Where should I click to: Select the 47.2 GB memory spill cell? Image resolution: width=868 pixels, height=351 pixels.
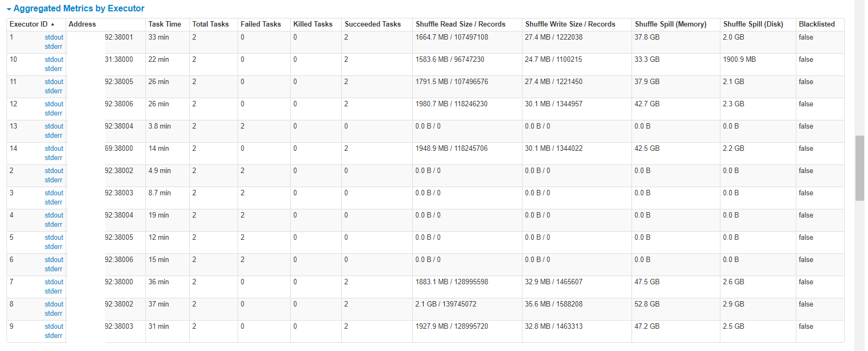(x=647, y=327)
